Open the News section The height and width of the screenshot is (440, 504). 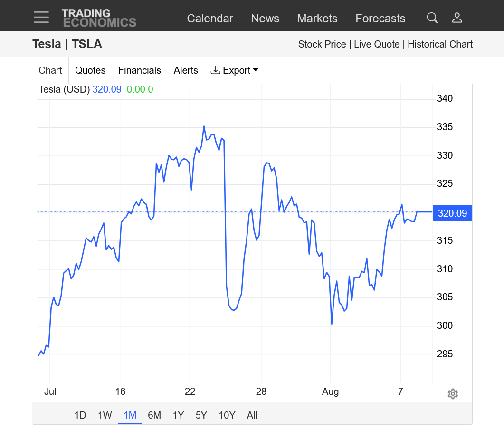265,19
